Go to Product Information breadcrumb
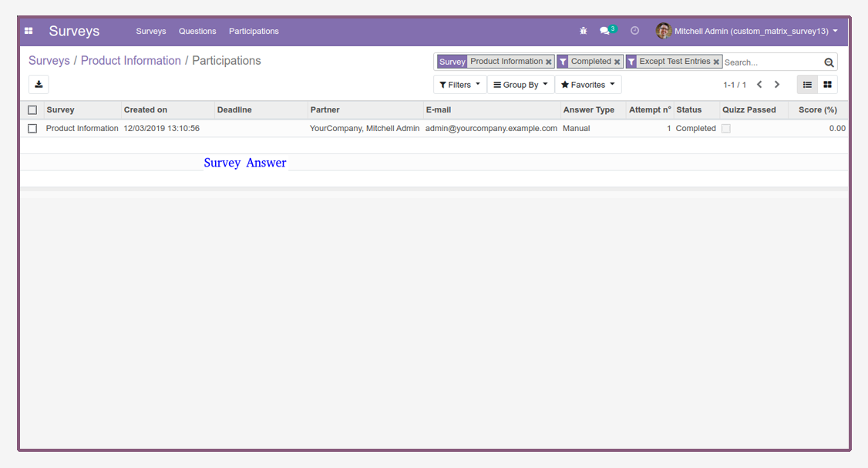This screenshot has height=468, width=868. click(x=130, y=61)
